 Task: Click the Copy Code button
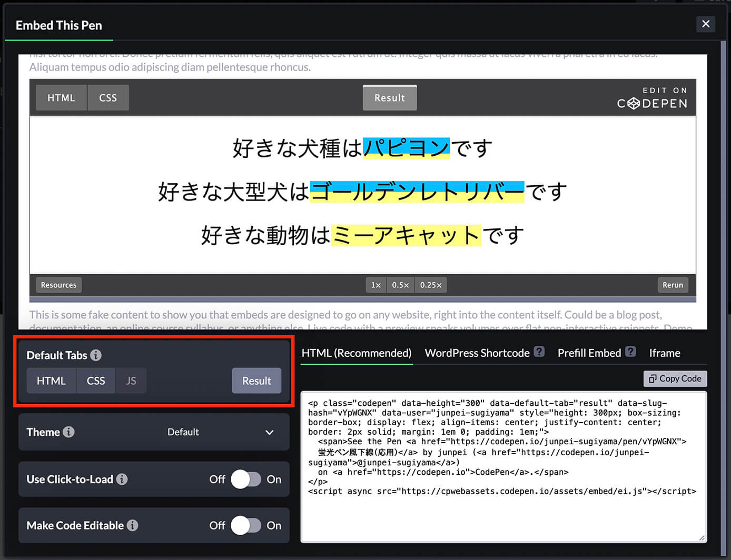click(675, 378)
